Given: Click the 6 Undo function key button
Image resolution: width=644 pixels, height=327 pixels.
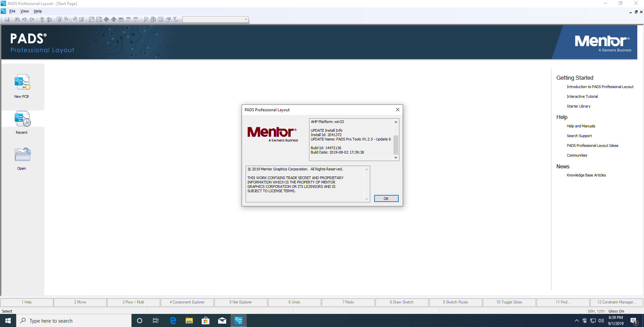Looking at the screenshot, I should pos(295,302).
